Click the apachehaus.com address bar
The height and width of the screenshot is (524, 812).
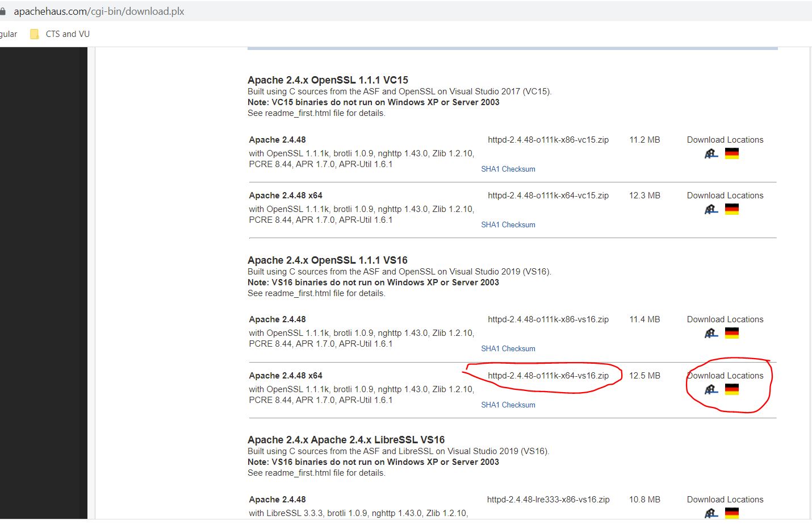tap(97, 10)
